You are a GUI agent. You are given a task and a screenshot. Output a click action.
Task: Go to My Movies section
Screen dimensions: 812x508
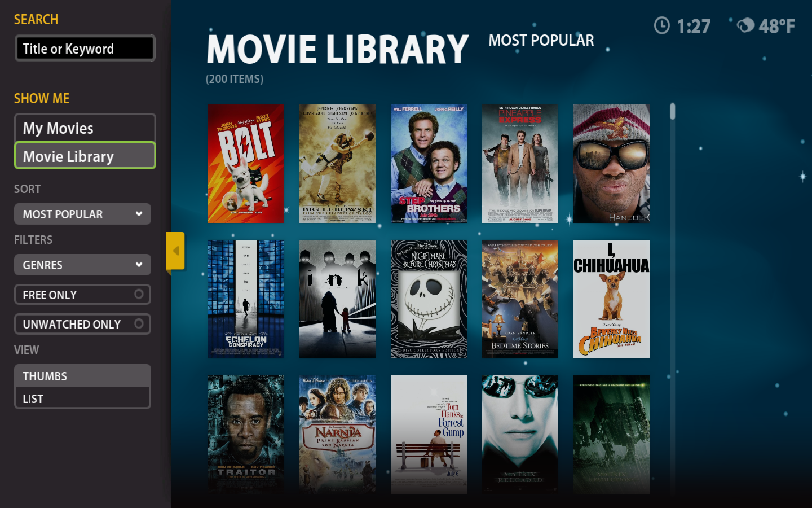click(x=85, y=128)
